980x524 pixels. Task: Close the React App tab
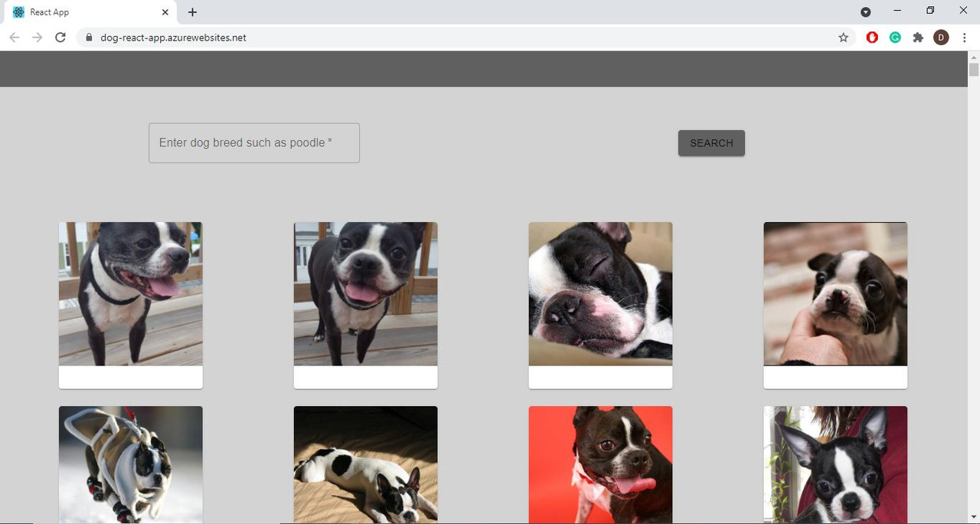[x=165, y=12]
